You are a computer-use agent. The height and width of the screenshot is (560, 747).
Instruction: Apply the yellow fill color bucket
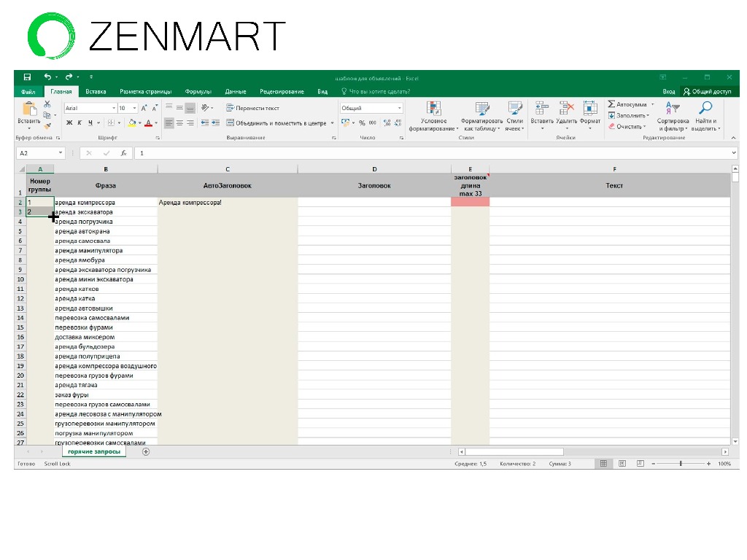[132, 122]
